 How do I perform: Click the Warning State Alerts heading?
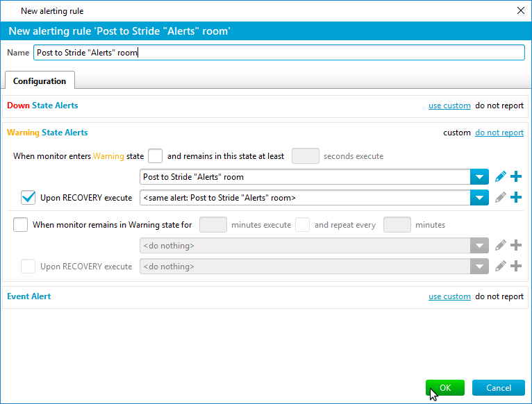pos(47,133)
